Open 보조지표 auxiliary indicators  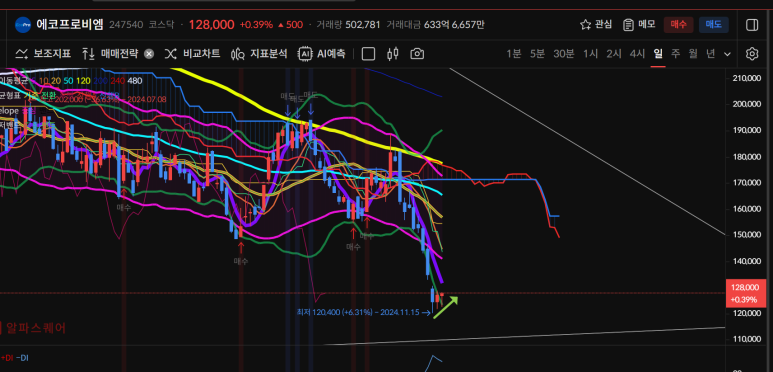point(43,54)
